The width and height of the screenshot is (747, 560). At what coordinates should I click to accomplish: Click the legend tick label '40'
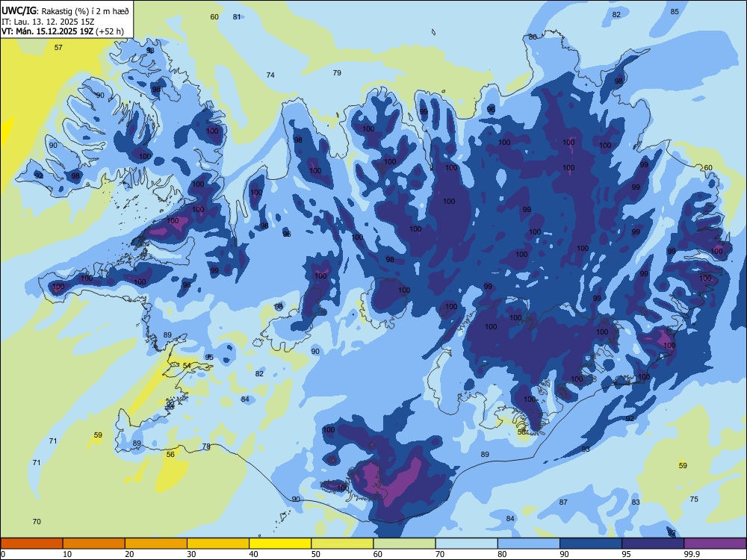pyautogui.click(x=254, y=554)
